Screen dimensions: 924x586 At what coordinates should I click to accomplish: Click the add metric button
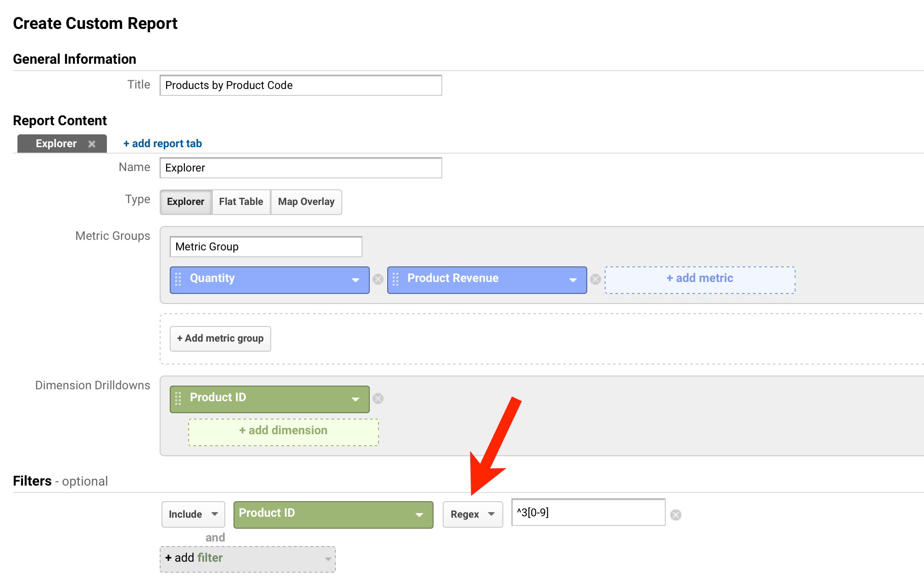tap(699, 278)
